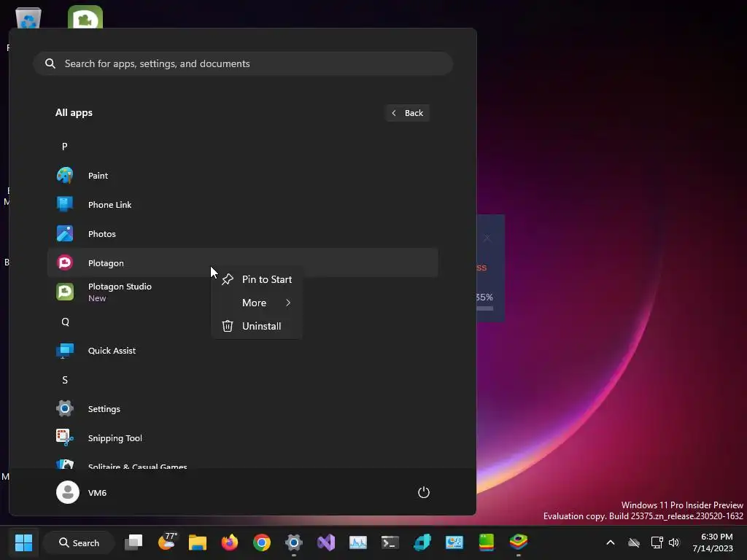Select the Plotagon Studio New label
747x560 pixels.
97,298
